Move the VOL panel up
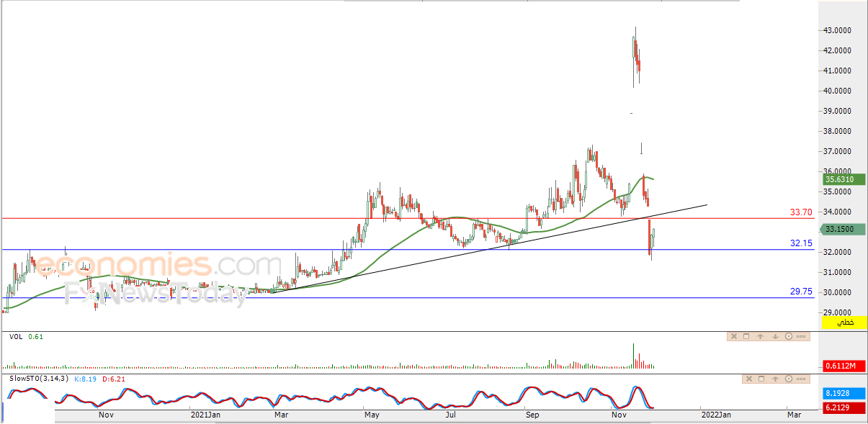868x424 pixels. [x=760, y=336]
